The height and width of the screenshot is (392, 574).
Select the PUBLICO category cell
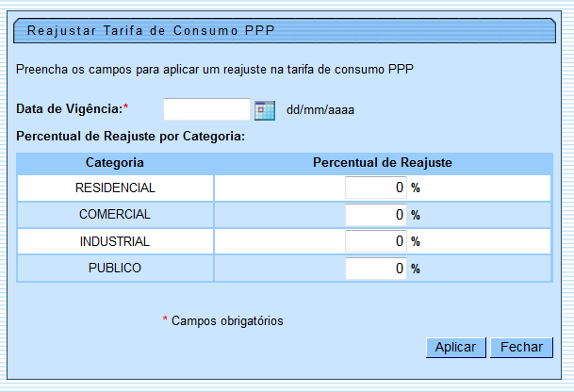[115, 269]
